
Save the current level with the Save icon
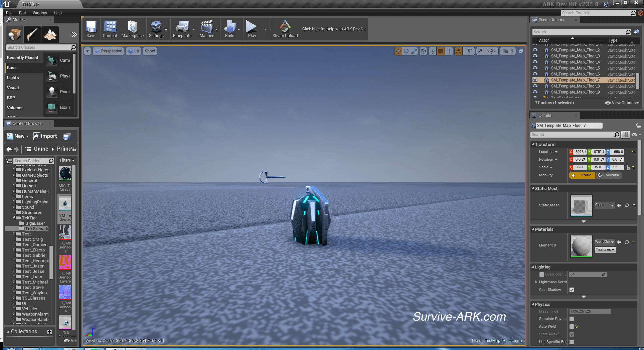[91, 29]
